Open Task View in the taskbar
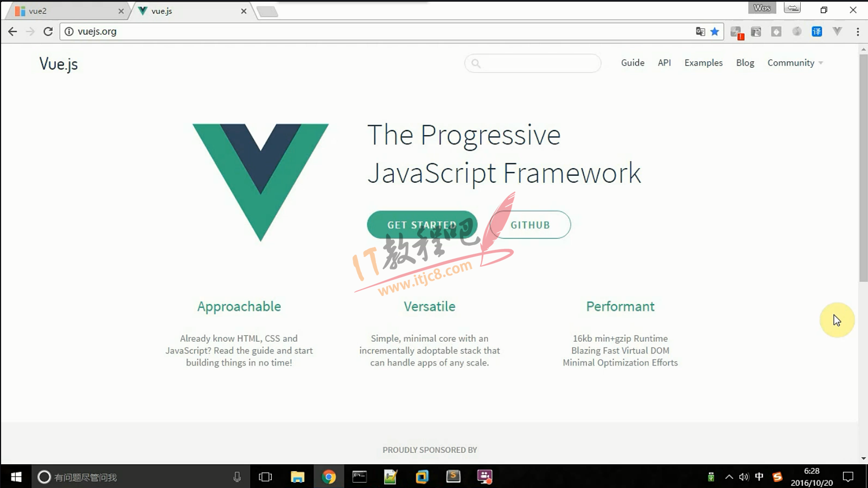Image resolution: width=868 pixels, height=488 pixels. click(265, 477)
